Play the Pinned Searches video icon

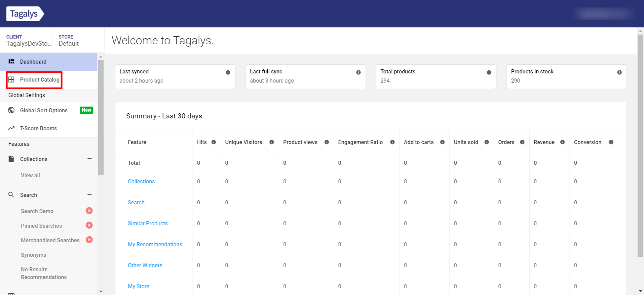tap(89, 225)
